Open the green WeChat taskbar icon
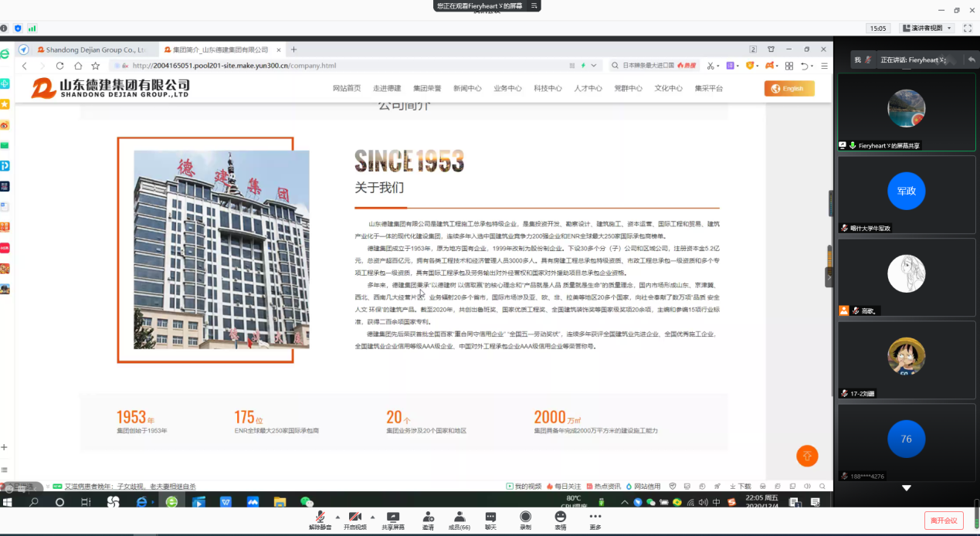 coord(307,502)
